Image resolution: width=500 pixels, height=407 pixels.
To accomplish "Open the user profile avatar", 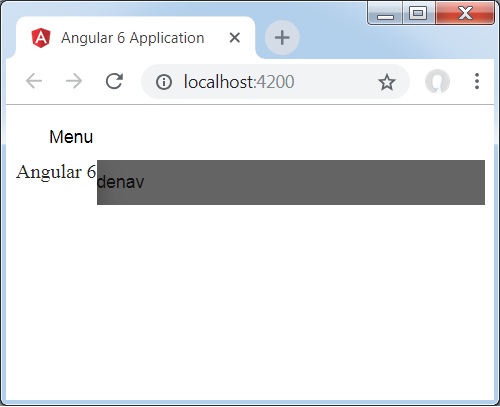I will (x=437, y=81).
